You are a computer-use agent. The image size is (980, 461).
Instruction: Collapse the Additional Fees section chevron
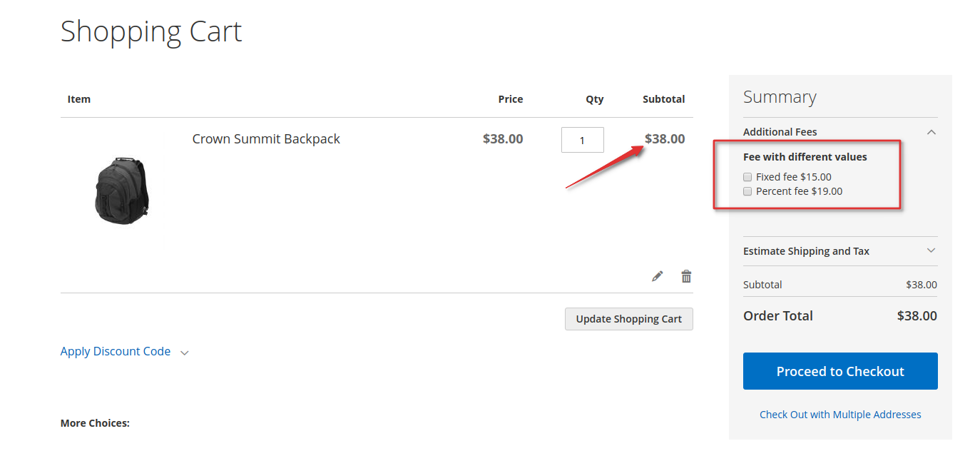click(931, 132)
